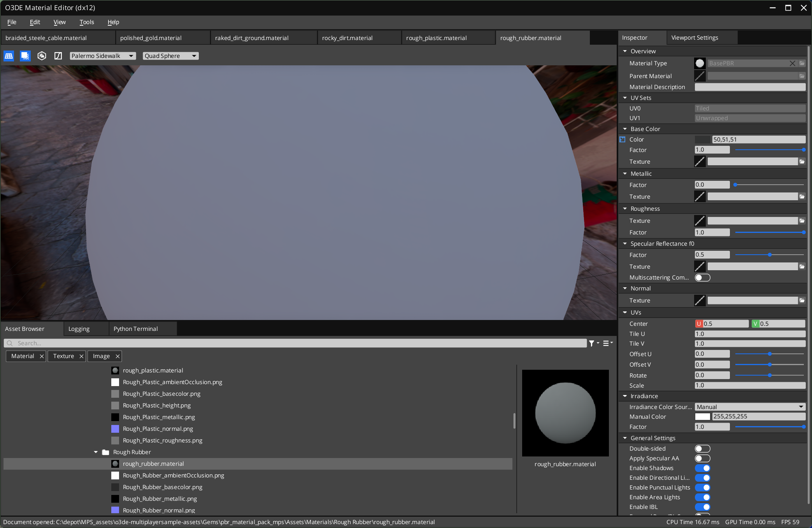Click the Parent Material edit pencil icon
The height and width of the screenshot is (528, 812).
pyautogui.click(x=699, y=76)
